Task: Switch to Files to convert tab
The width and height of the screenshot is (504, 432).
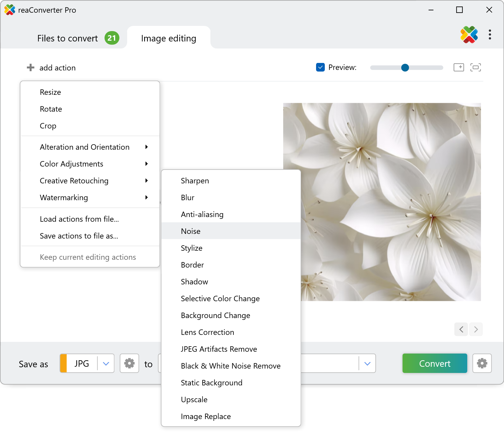Action: [x=68, y=38]
